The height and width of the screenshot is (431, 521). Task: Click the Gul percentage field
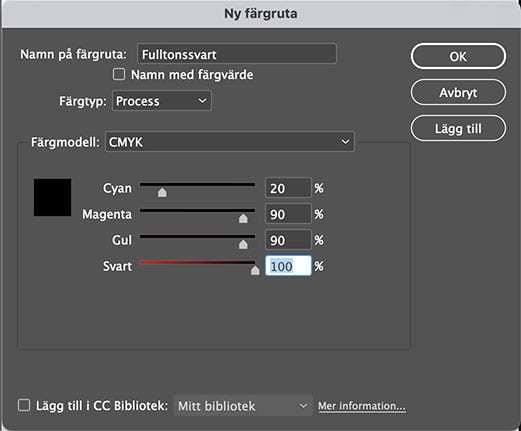point(288,240)
